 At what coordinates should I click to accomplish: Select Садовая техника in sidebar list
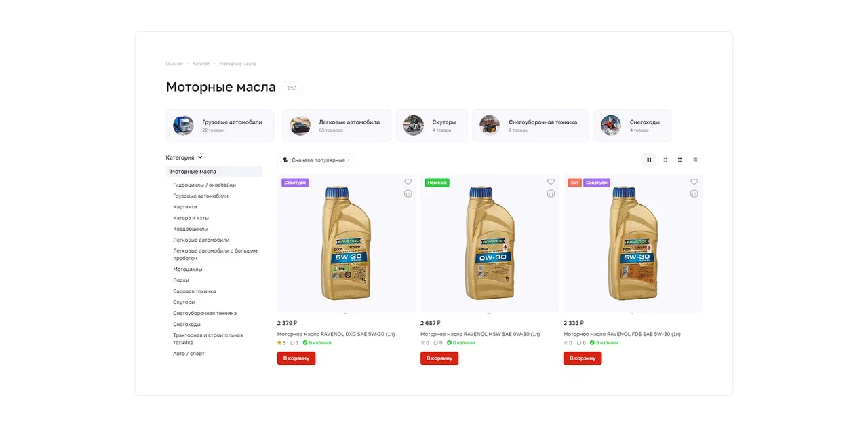(x=195, y=291)
